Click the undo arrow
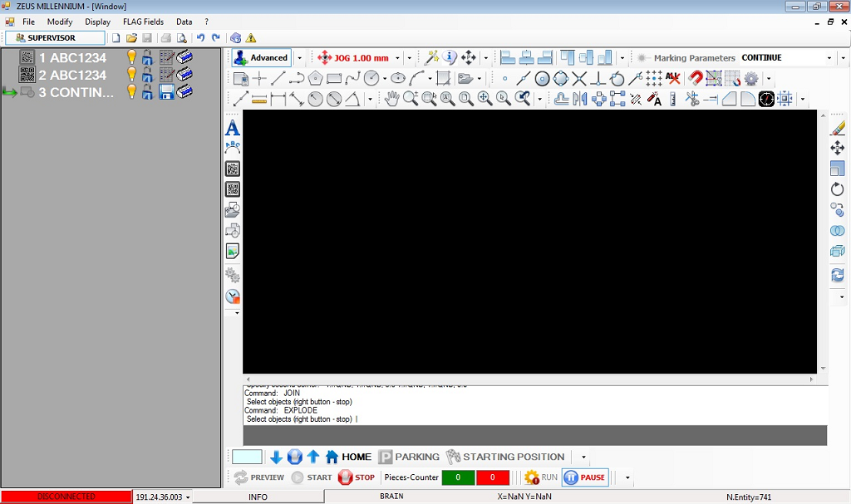Image resolution: width=851 pixels, height=504 pixels. point(201,38)
